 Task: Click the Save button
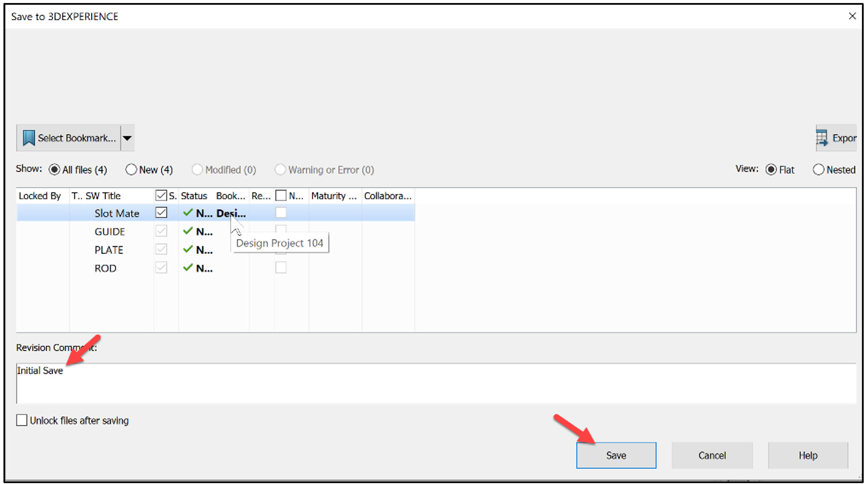(x=616, y=455)
